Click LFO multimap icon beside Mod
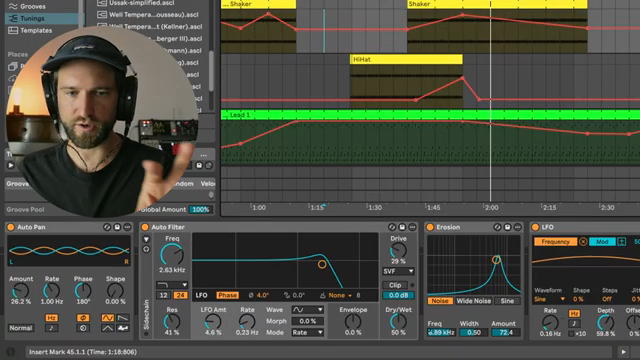Screen dimensions: 640x360 pyautogui.click(x=622, y=242)
